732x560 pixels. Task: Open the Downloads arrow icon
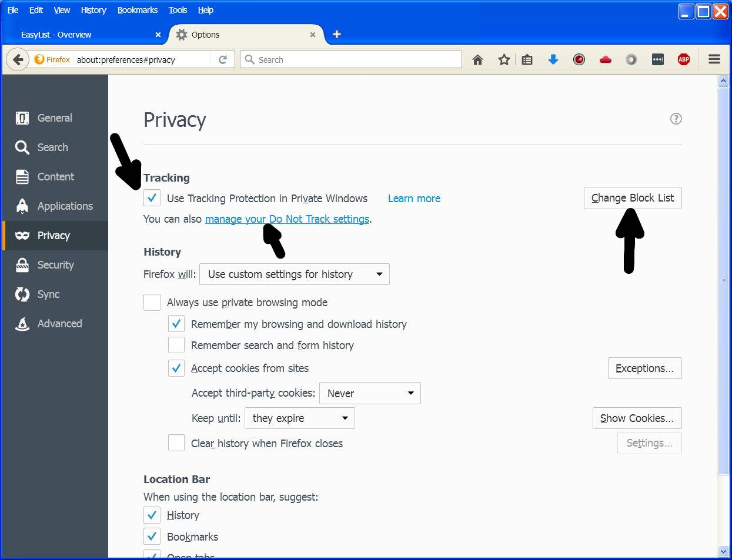coord(553,59)
